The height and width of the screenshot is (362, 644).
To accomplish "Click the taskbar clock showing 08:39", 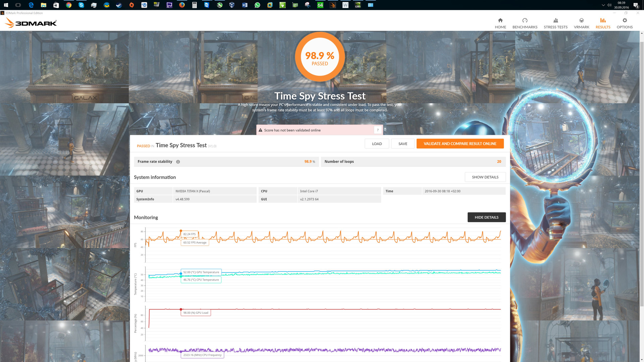I will 621,5.
